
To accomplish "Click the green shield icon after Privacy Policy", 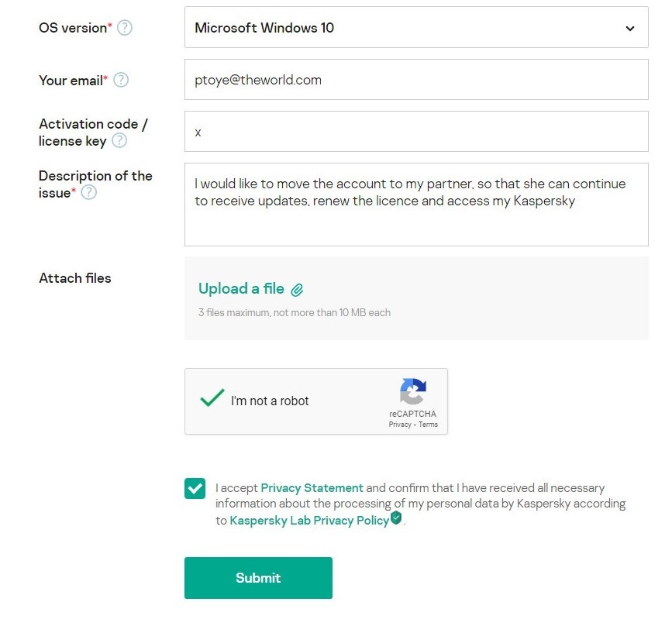I will [x=397, y=519].
